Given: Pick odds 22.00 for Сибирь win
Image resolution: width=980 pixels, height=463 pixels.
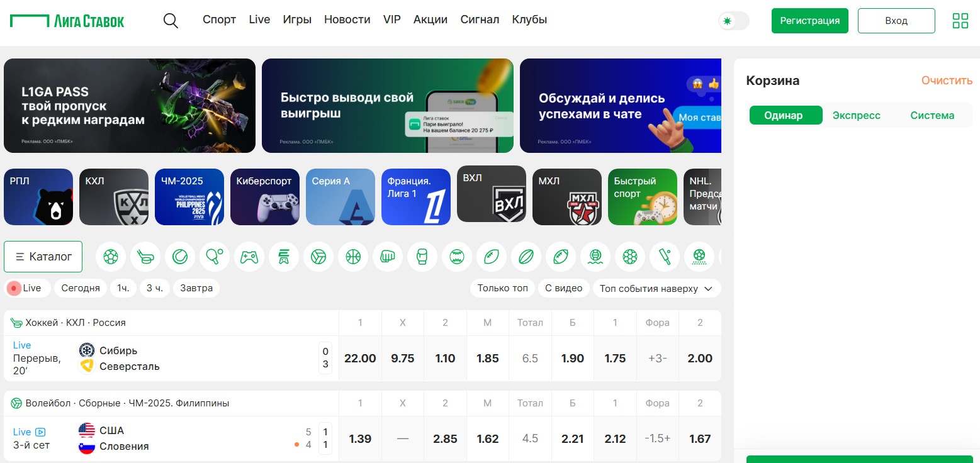Looking at the screenshot, I should coord(360,359).
